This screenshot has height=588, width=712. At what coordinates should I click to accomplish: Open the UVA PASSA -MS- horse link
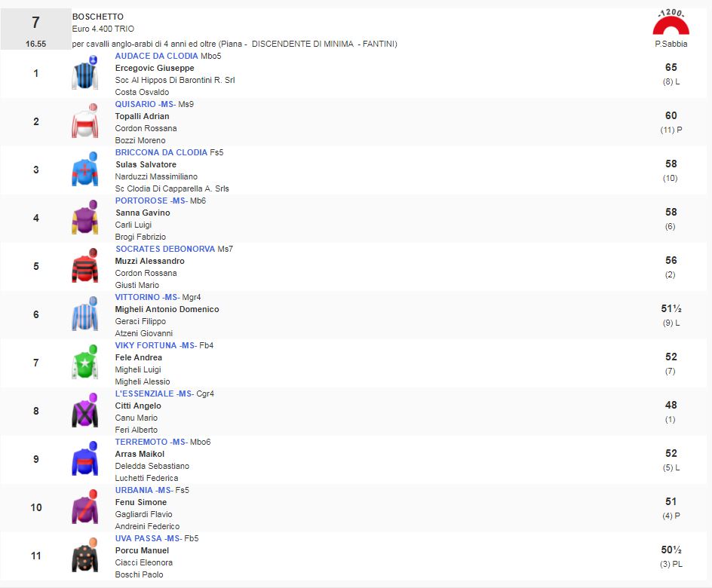pos(147,538)
